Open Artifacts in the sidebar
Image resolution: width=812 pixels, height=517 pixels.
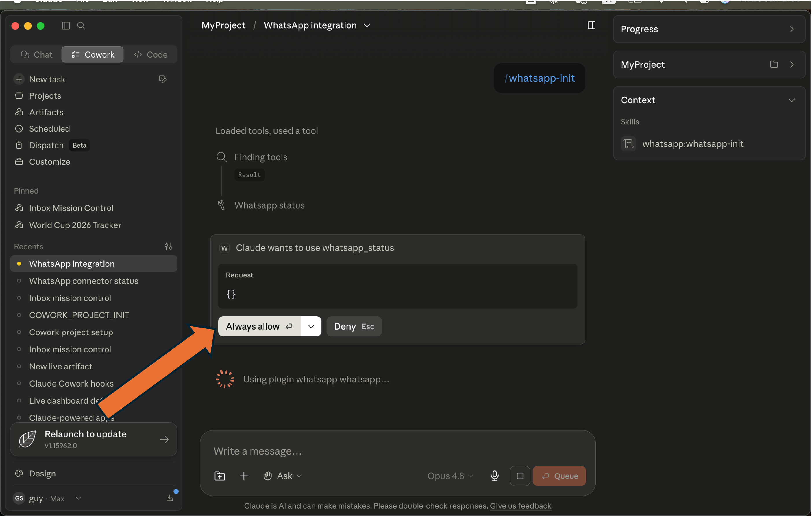point(46,112)
